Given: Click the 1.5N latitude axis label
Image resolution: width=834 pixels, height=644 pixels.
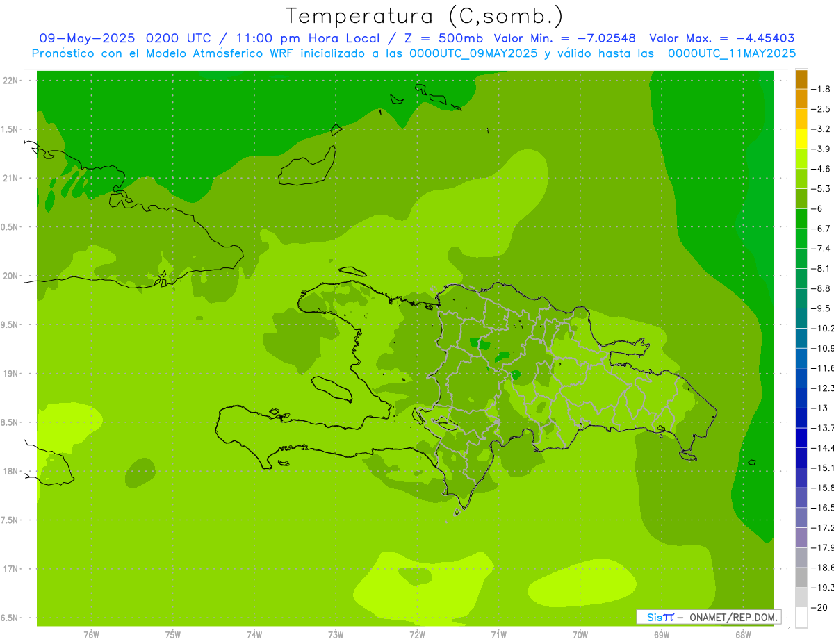Looking at the screenshot, I should (9, 129).
